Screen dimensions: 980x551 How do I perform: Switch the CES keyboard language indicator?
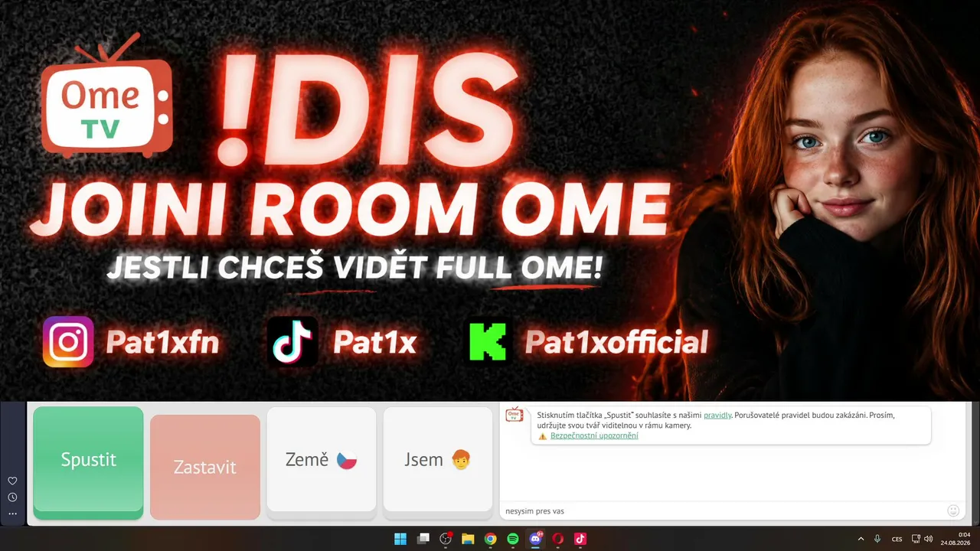tap(897, 539)
